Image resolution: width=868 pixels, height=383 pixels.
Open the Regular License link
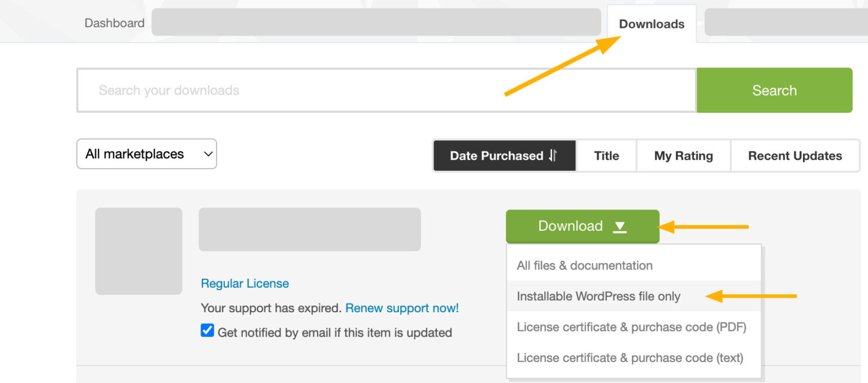pos(245,283)
